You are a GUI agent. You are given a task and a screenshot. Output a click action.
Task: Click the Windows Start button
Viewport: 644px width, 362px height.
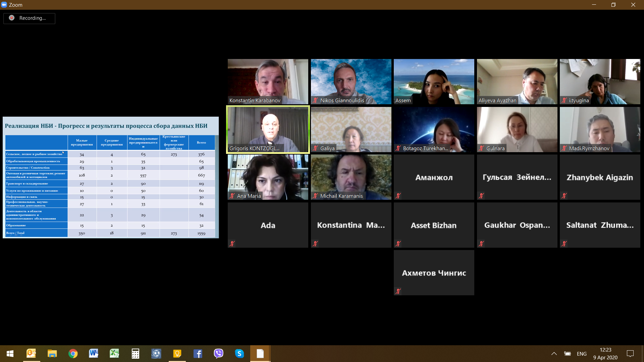[10, 354]
